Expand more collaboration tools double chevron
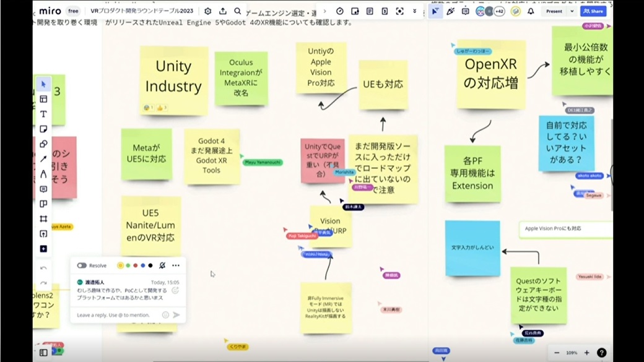Viewport: 644px width, 362px height. (x=414, y=11)
